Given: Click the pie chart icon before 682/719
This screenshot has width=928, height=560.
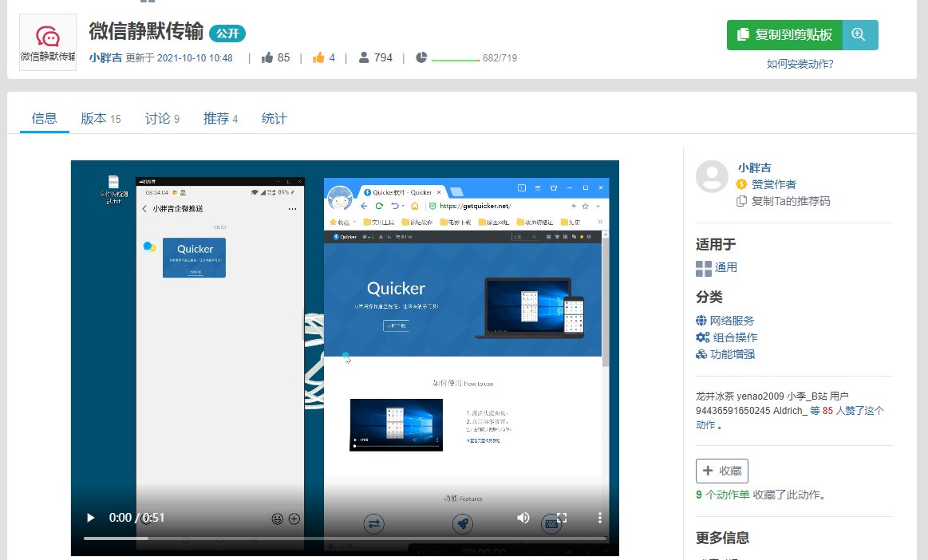Looking at the screenshot, I should [421, 57].
